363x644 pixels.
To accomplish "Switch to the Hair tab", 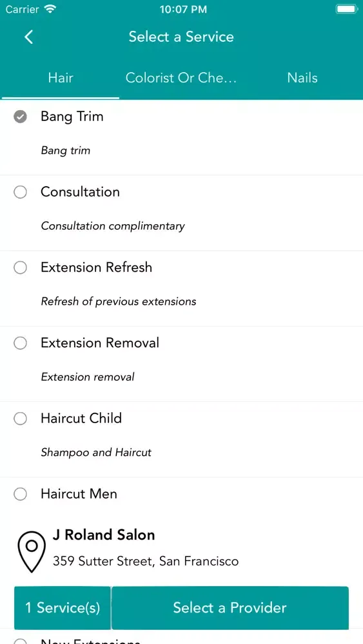I will 61,78.
